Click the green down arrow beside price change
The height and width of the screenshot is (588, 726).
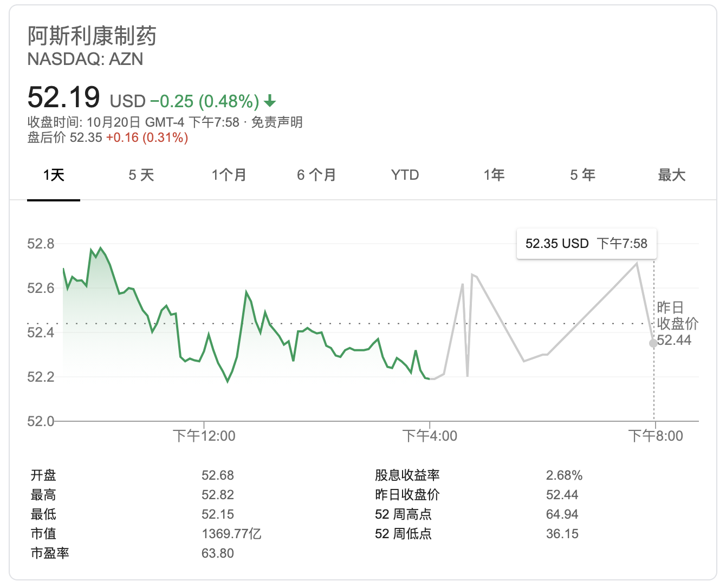270,101
